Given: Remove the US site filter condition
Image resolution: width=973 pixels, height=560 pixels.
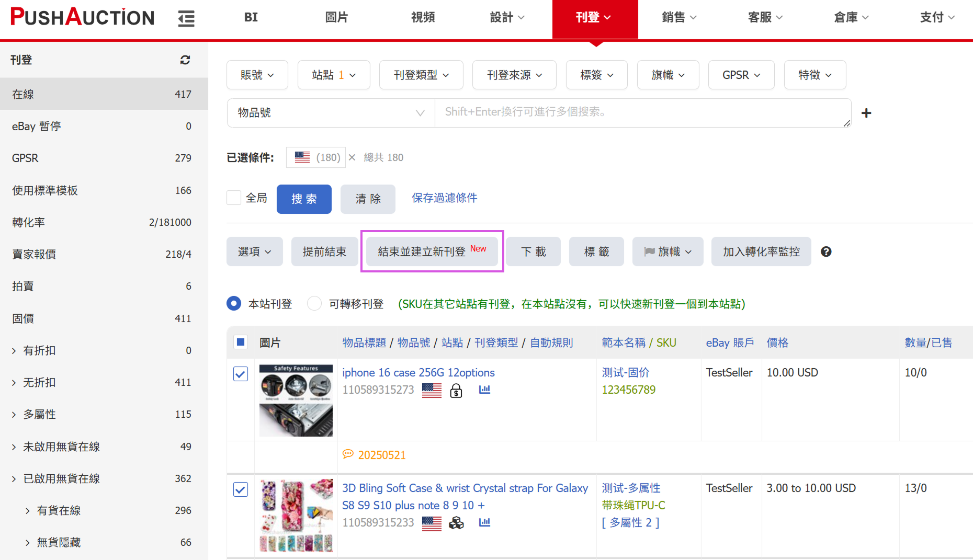Looking at the screenshot, I should click(x=352, y=157).
